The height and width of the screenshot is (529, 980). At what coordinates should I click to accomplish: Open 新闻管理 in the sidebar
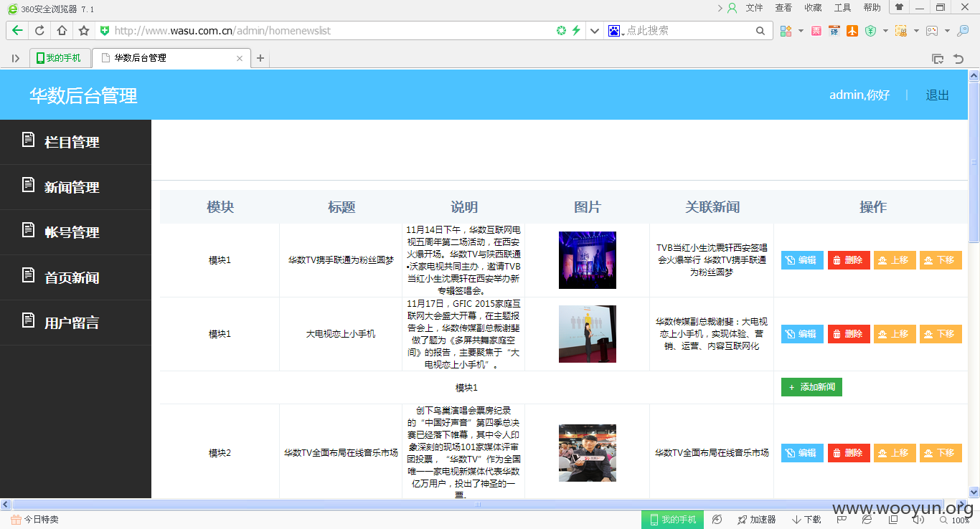pos(75,187)
